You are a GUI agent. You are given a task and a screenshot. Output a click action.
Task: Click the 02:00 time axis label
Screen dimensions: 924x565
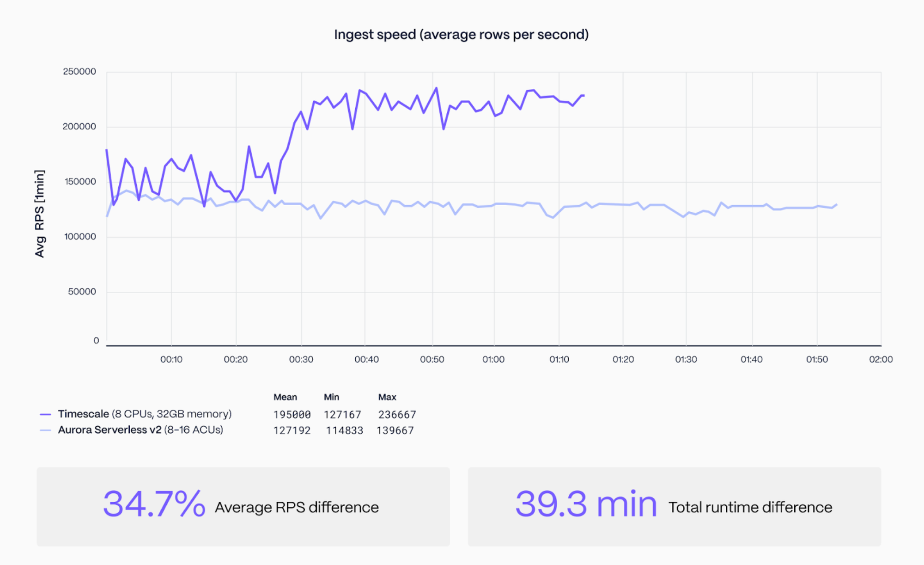pyautogui.click(x=881, y=359)
